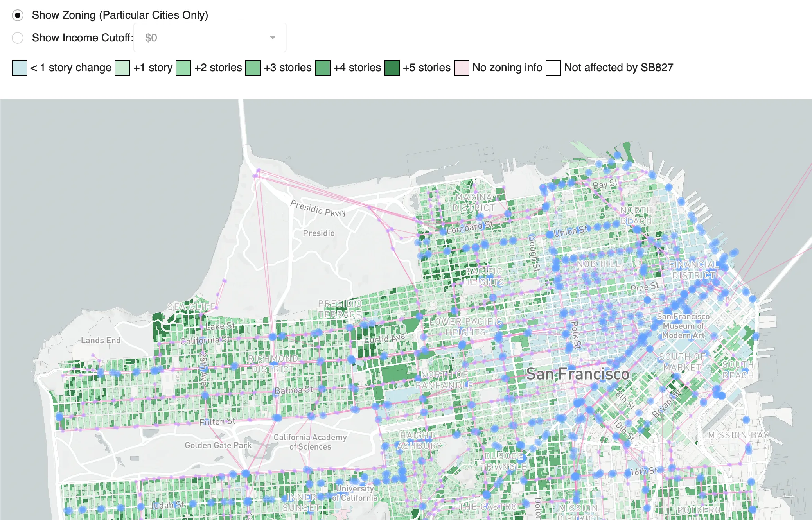Click the '+4 stories' legend swatch
This screenshot has height=520, width=812.
coord(323,68)
